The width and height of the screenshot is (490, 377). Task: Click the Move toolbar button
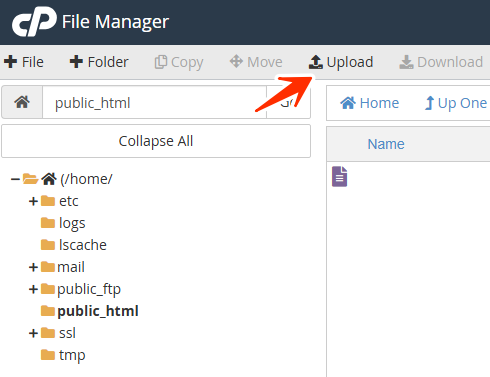[x=256, y=62]
